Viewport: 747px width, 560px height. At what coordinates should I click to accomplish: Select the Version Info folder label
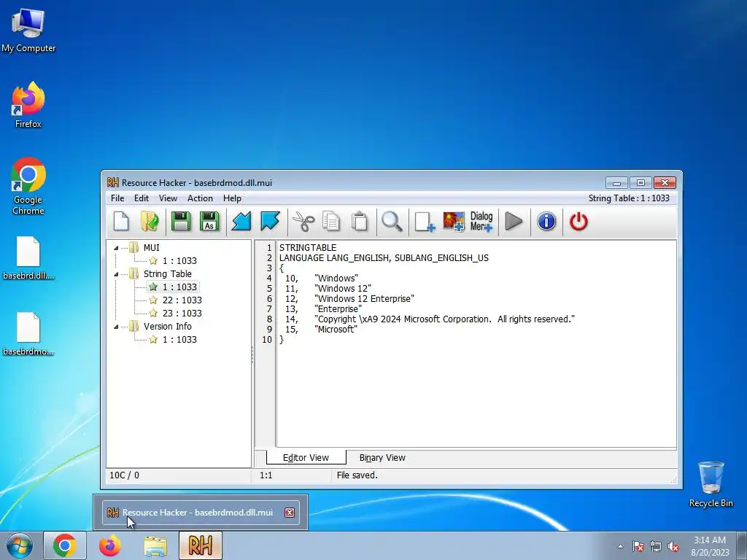click(167, 326)
